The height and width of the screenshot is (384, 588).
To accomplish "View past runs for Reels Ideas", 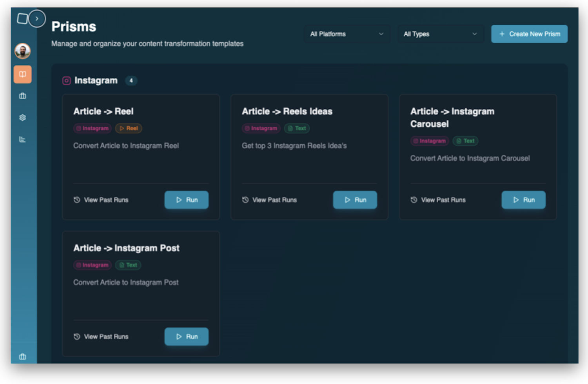I will pyautogui.click(x=270, y=200).
